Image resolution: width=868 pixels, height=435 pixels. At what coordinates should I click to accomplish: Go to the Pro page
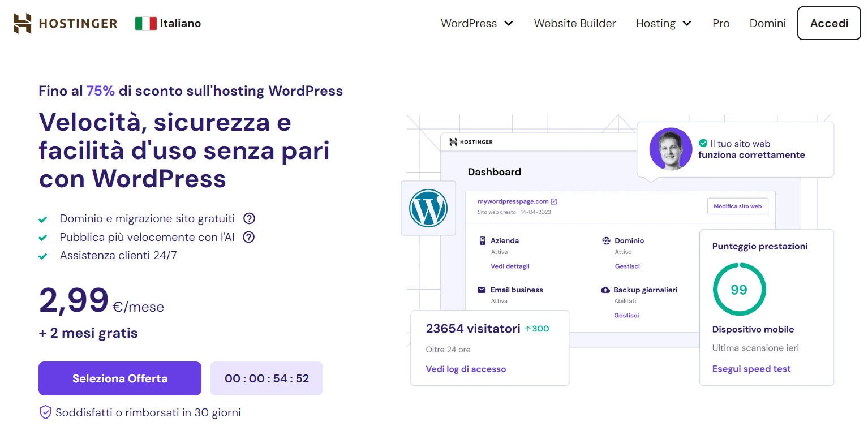coord(721,24)
